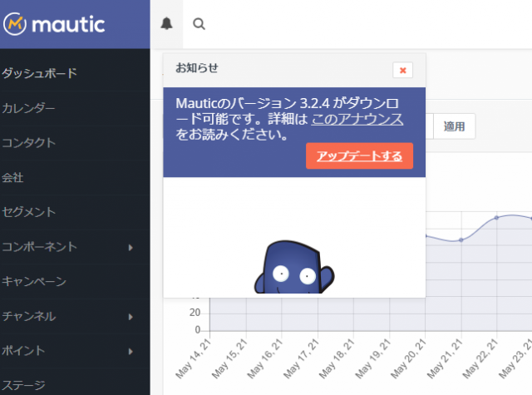Click the 適用 button
The width and height of the screenshot is (532, 395).
point(454,126)
